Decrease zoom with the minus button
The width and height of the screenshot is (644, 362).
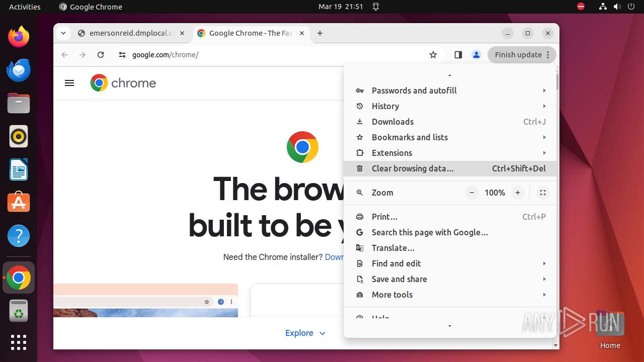[x=472, y=193]
